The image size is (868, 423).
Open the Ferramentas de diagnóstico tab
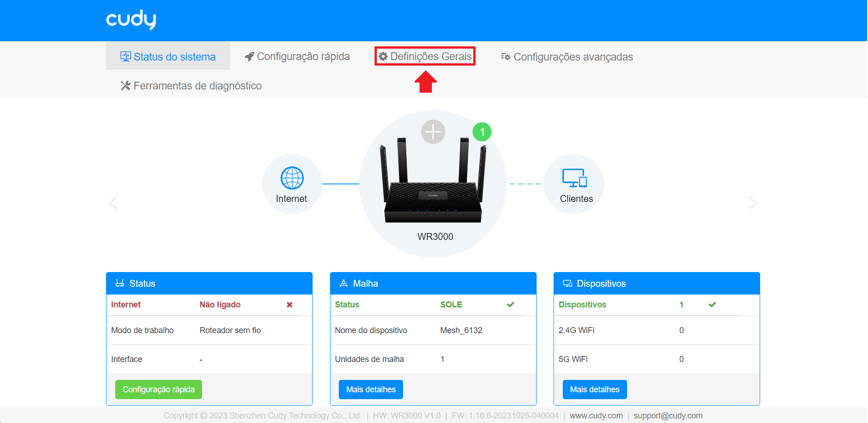point(191,86)
